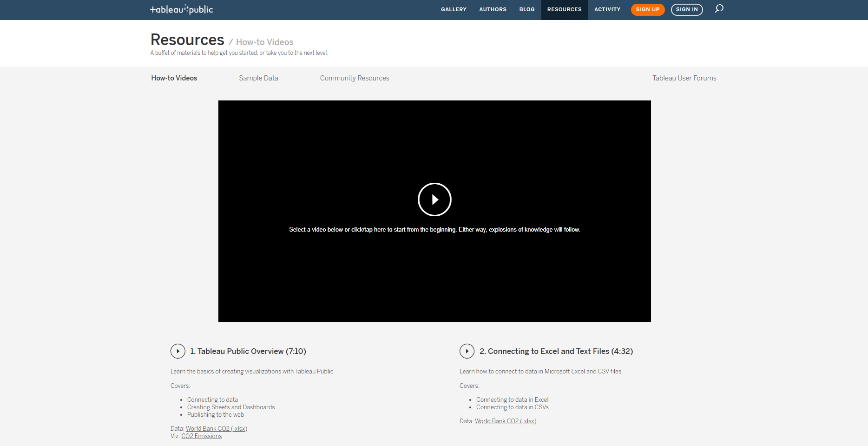Switch to the Sample Data tab
Screen dimensions: 868x446
point(258,78)
